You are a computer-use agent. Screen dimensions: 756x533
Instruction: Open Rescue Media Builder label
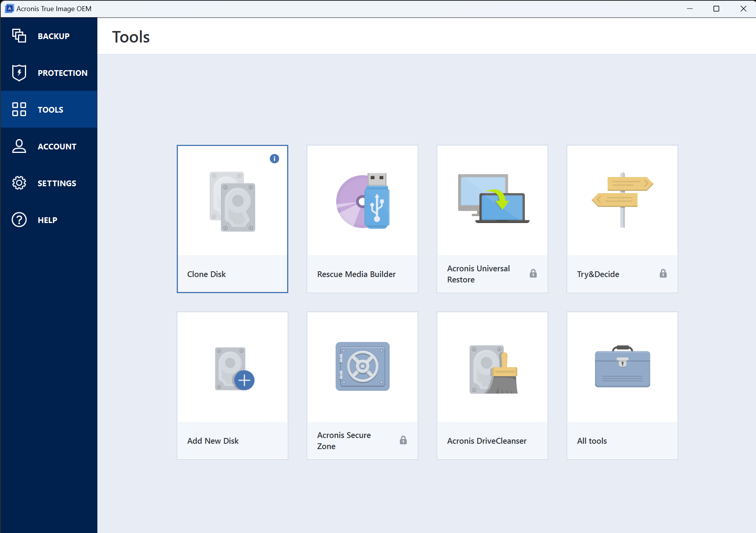pyautogui.click(x=356, y=274)
